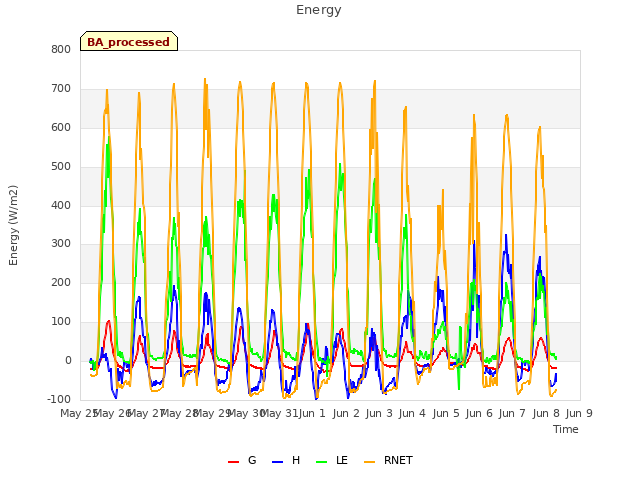The height and width of the screenshot is (480, 640).
Task: Toggle the RNET series legend label
Action: [398, 460]
